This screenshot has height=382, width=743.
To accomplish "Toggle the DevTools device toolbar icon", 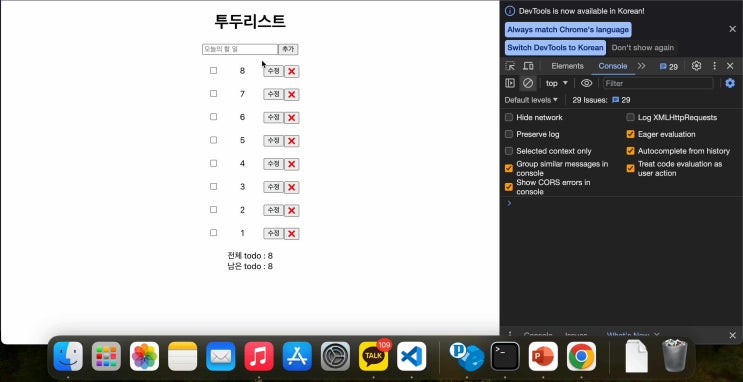I will point(528,66).
